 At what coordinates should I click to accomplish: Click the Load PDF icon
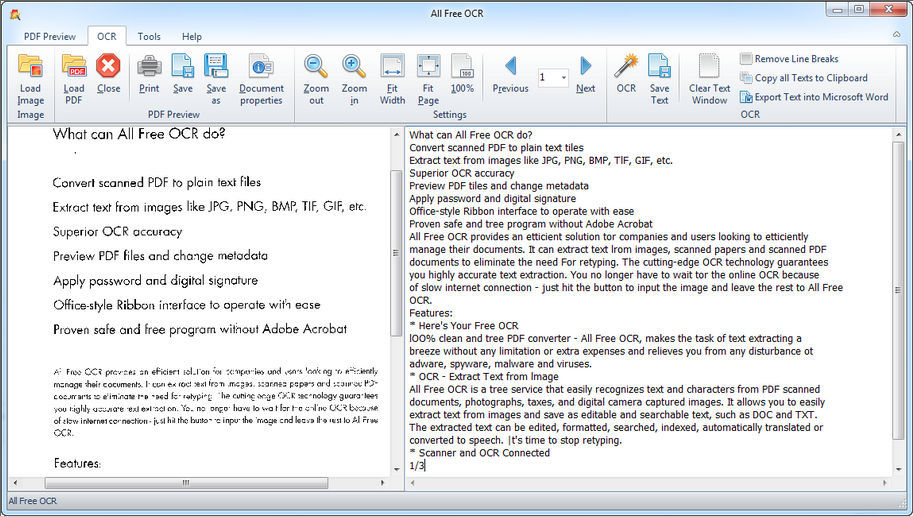74,66
